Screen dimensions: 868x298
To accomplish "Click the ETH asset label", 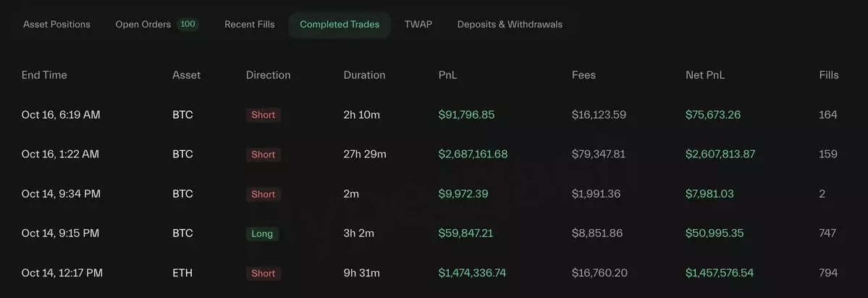I will tap(182, 273).
